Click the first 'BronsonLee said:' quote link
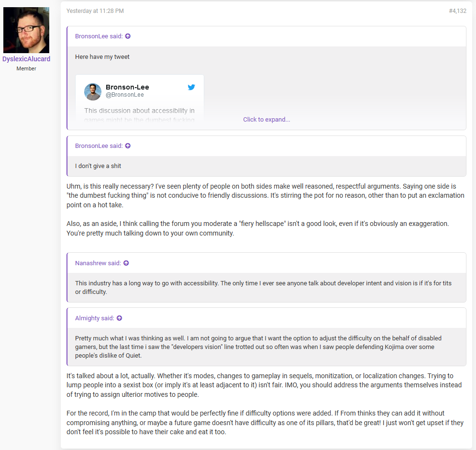This screenshot has height=450, width=476. point(99,36)
